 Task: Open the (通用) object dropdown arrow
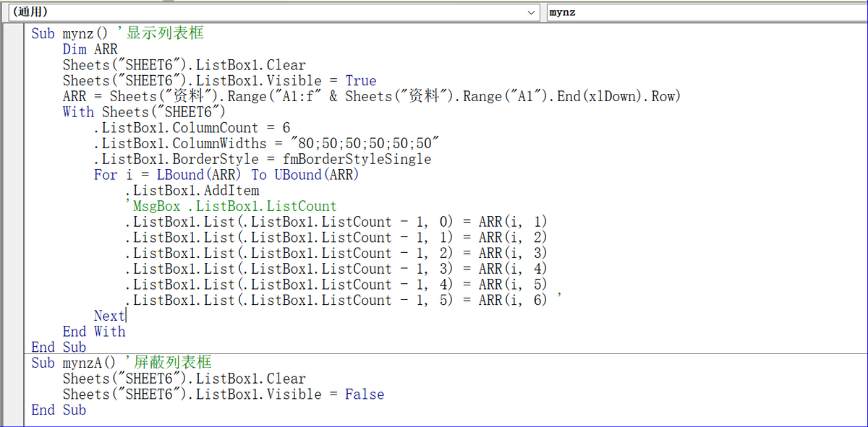(x=533, y=12)
